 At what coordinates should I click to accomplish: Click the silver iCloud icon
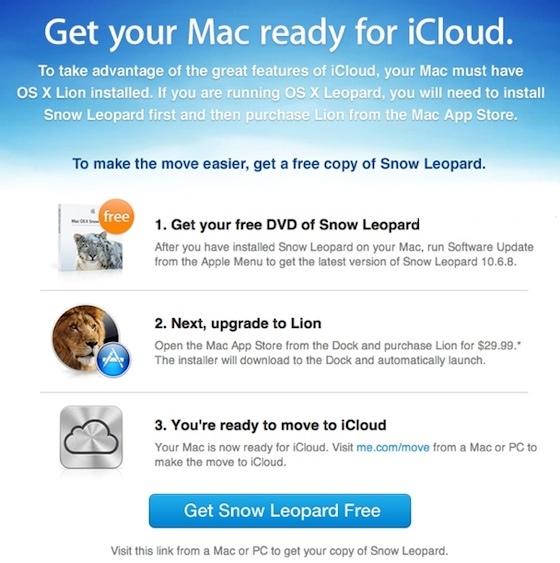coord(91,437)
